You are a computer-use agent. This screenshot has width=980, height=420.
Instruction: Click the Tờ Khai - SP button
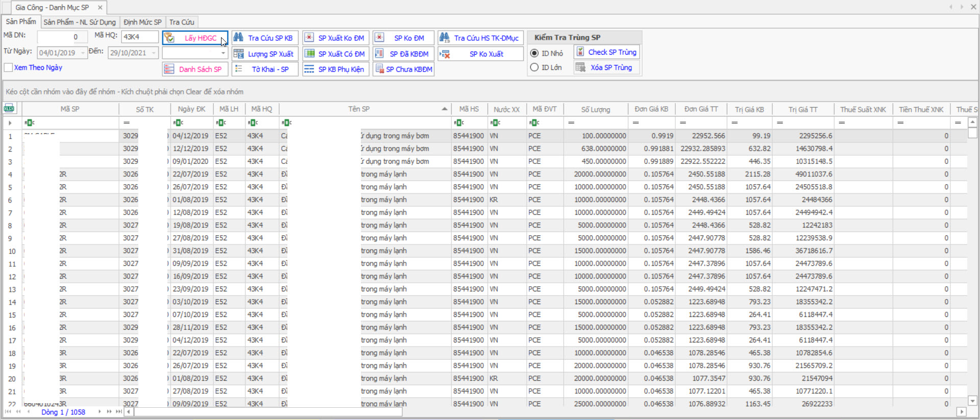pyautogui.click(x=265, y=69)
